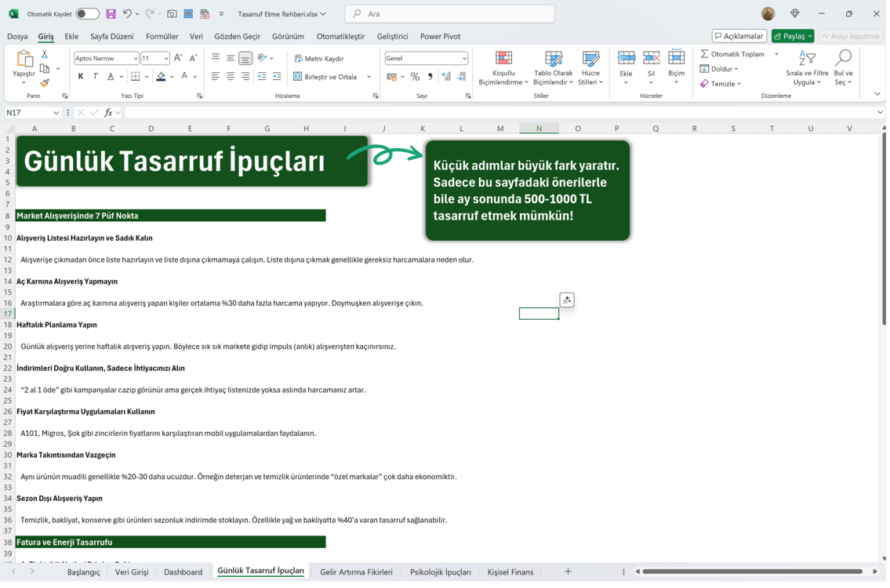890x588 pixels.
Task: Click the Sil delete cells icon
Action: 651,58
